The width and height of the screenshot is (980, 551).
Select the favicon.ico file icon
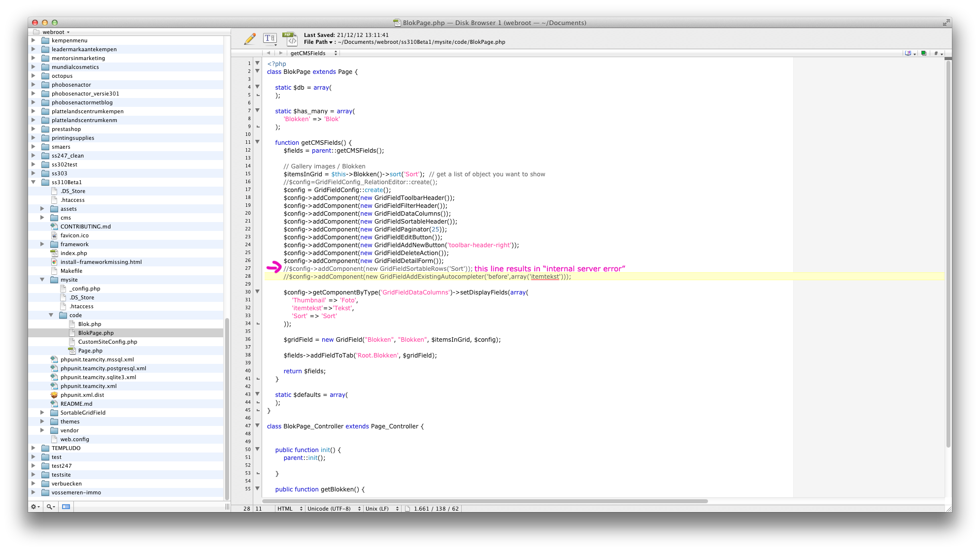tap(54, 235)
